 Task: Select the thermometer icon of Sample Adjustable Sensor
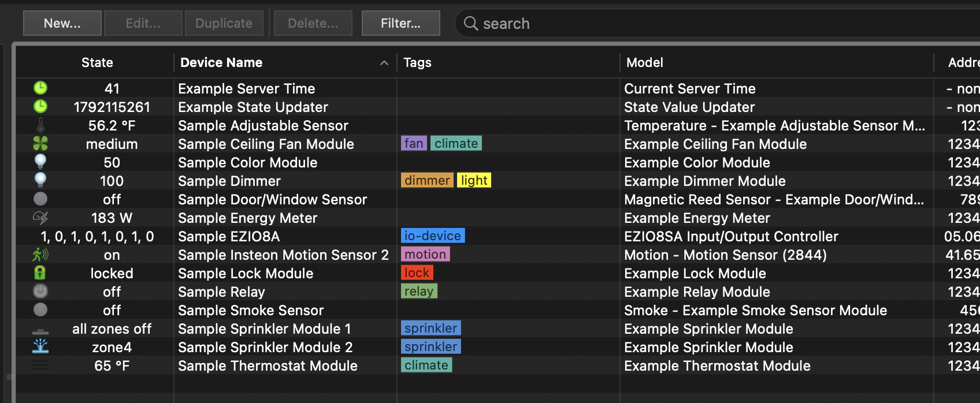40,125
